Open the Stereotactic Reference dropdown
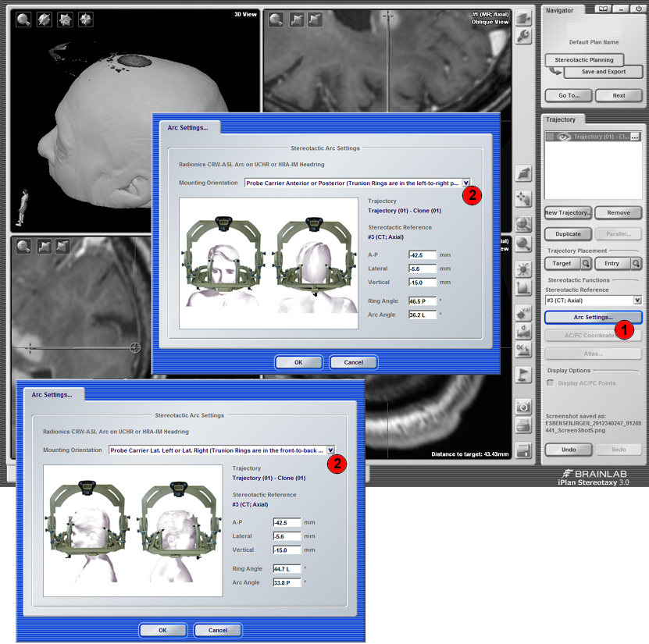The image size is (649, 644). 637,300
